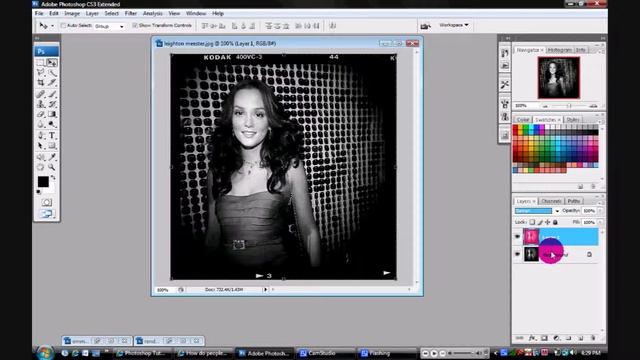640x360 pixels.
Task: Open the Analysis menu
Action: coord(153,13)
